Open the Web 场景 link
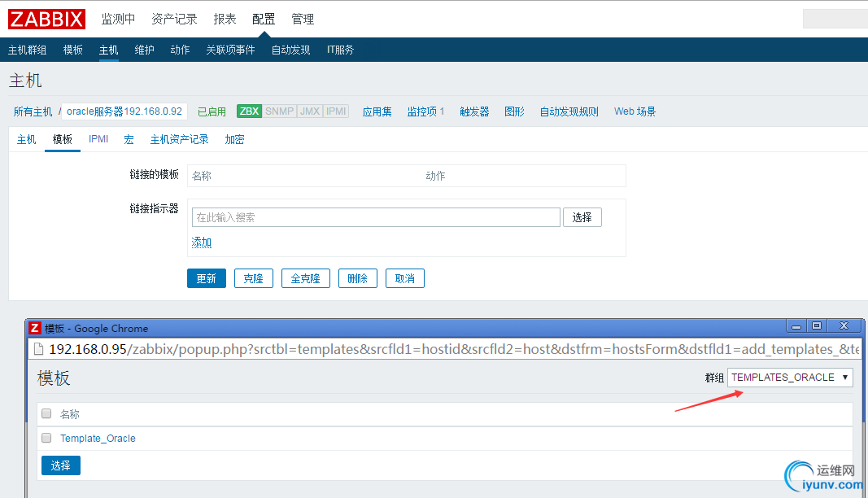Viewport: 868px width, 498px height. pyautogui.click(x=635, y=112)
